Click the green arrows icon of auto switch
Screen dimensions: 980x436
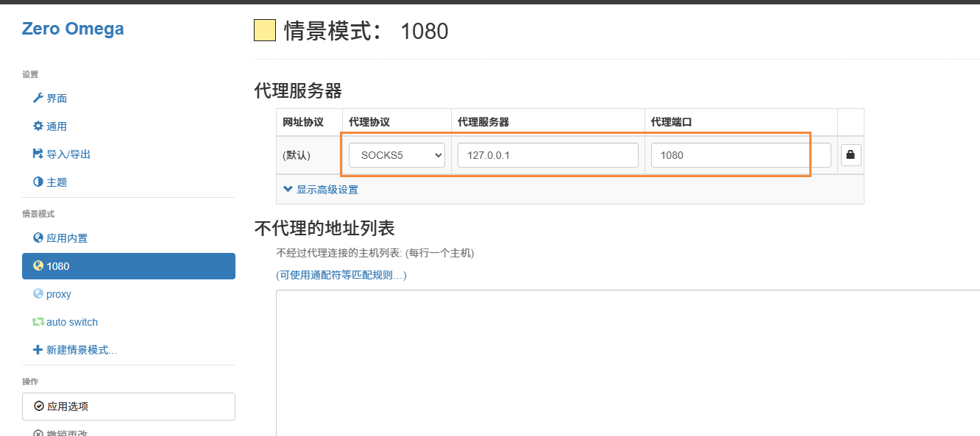[38, 322]
